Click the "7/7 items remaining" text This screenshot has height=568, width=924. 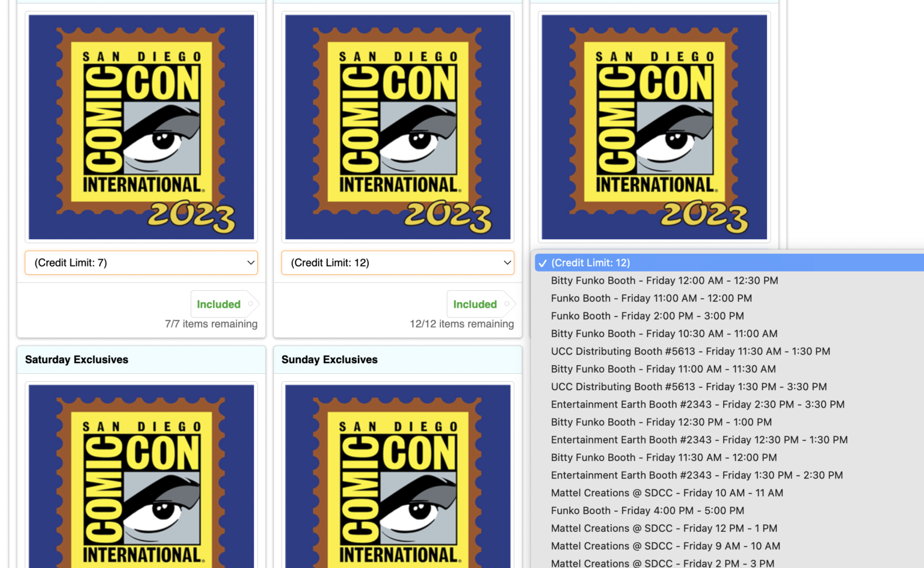coord(211,323)
